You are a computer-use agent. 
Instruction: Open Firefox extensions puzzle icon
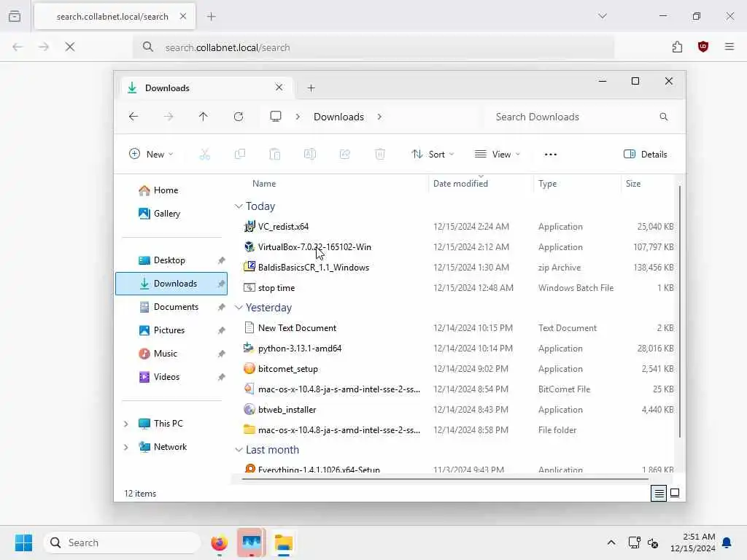tap(678, 47)
